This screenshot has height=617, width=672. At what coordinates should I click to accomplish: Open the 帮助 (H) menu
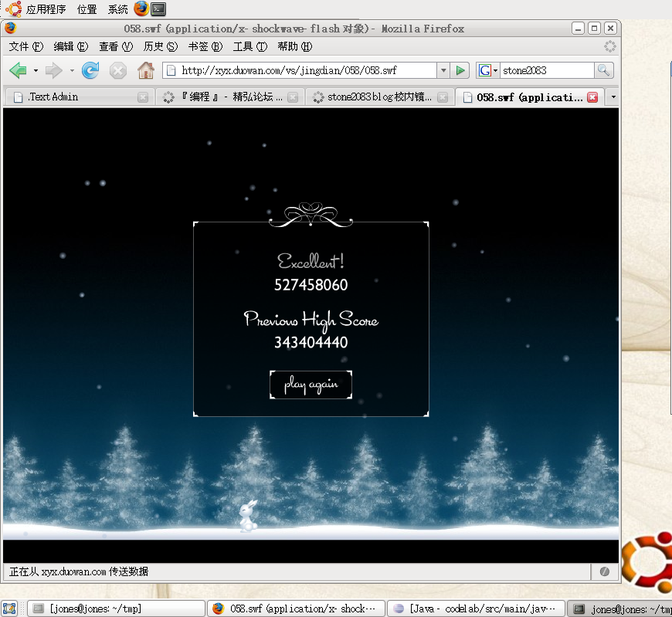[295, 46]
